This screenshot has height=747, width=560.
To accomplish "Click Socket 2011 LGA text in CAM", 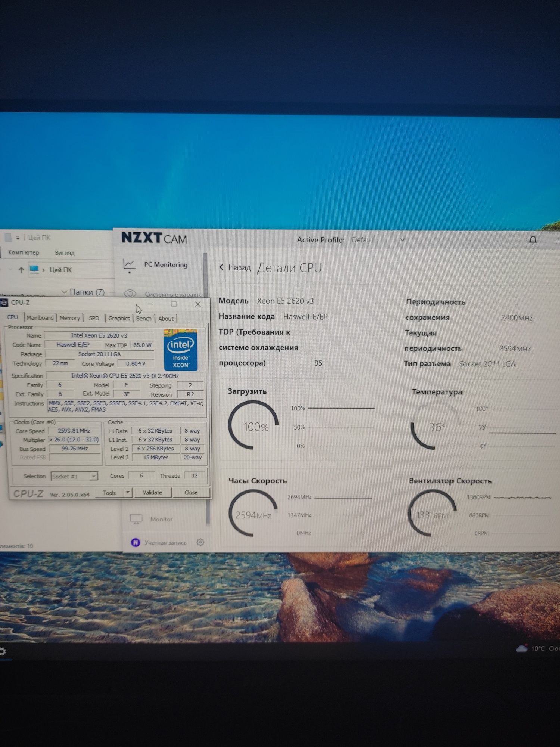I will (x=487, y=364).
